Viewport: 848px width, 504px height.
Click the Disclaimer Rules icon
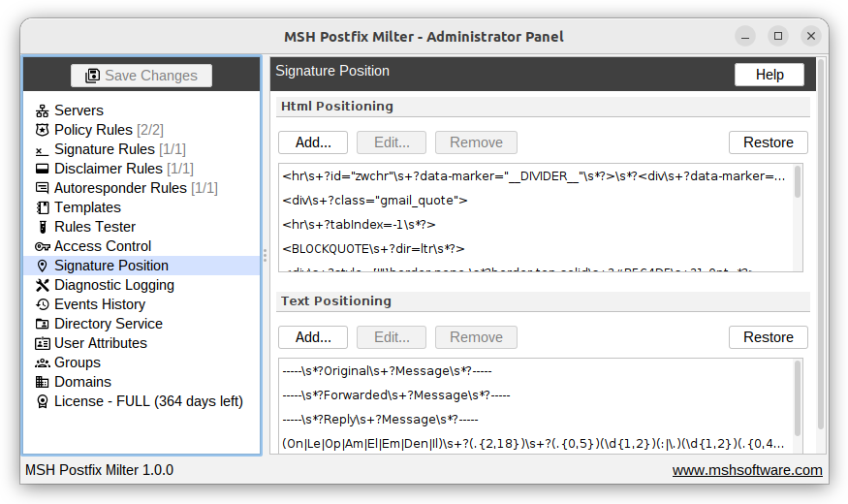point(43,169)
